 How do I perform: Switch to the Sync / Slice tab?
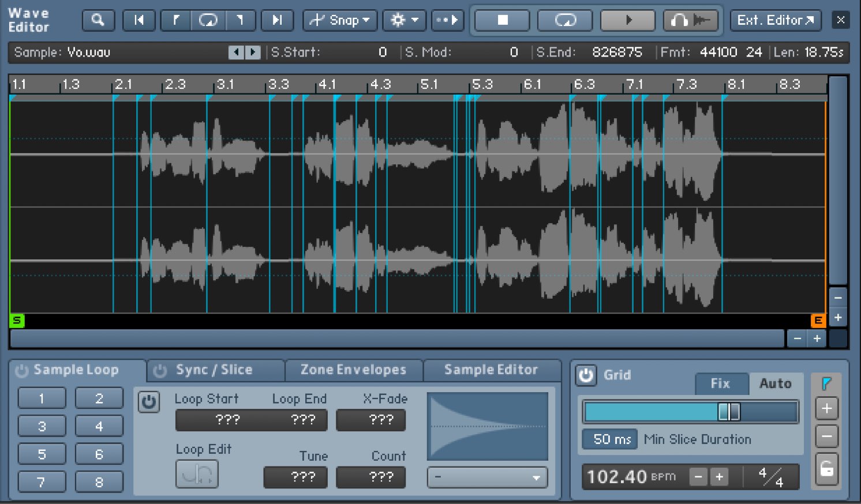[x=214, y=370]
